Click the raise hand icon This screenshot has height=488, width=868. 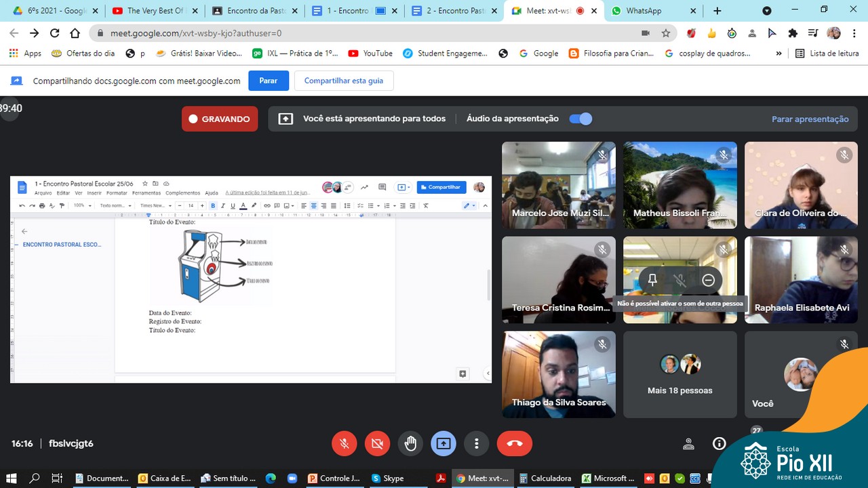tap(410, 443)
